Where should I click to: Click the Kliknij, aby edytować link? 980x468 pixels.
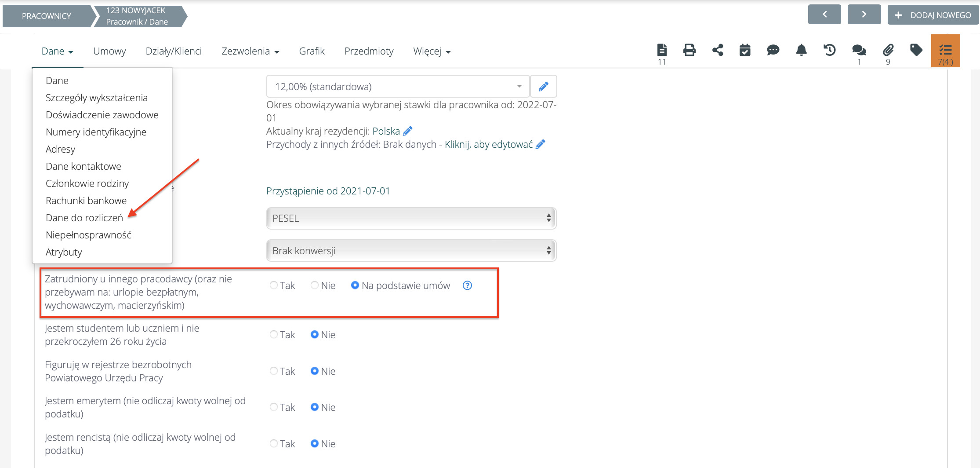(488, 144)
